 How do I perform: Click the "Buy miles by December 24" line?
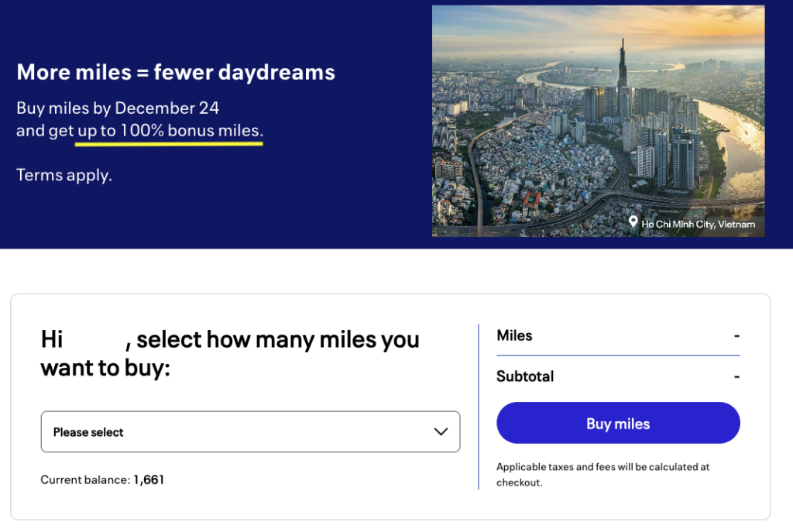point(118,108)
